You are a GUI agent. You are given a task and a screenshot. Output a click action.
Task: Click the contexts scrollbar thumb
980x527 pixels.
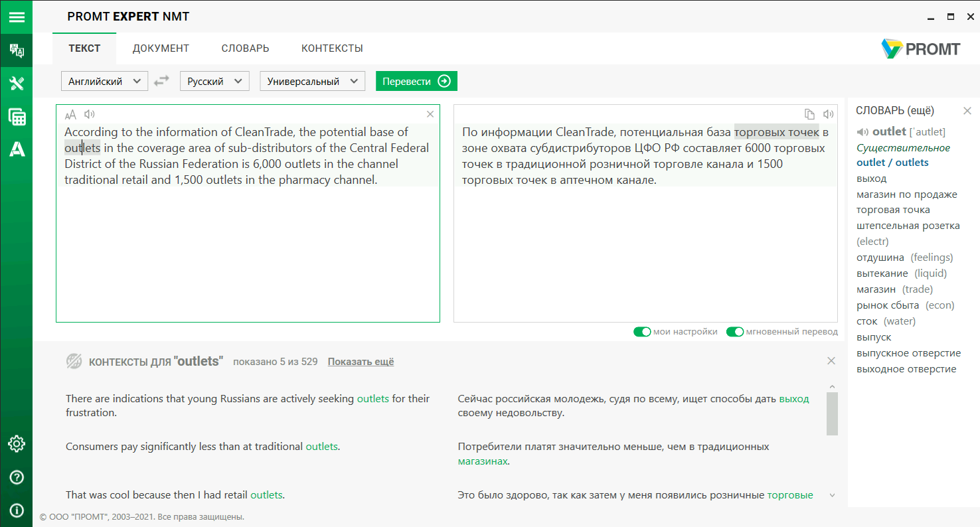point(832,414)
